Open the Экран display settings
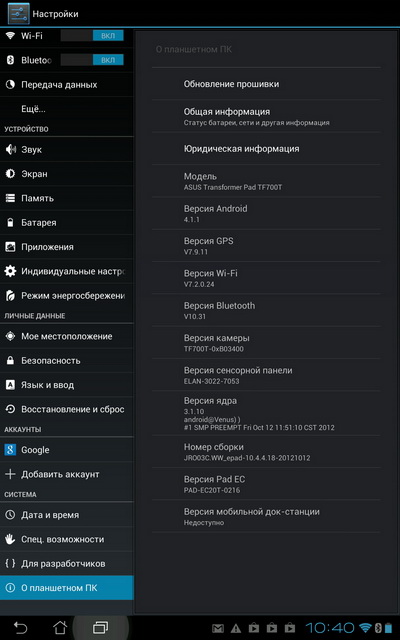This screenshot has height=640, width=400. click(67, 174)
